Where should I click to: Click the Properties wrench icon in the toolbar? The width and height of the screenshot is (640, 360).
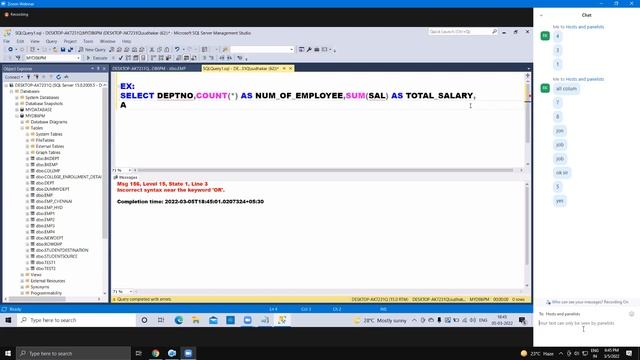pyautogui.click(x=309, y=49)
